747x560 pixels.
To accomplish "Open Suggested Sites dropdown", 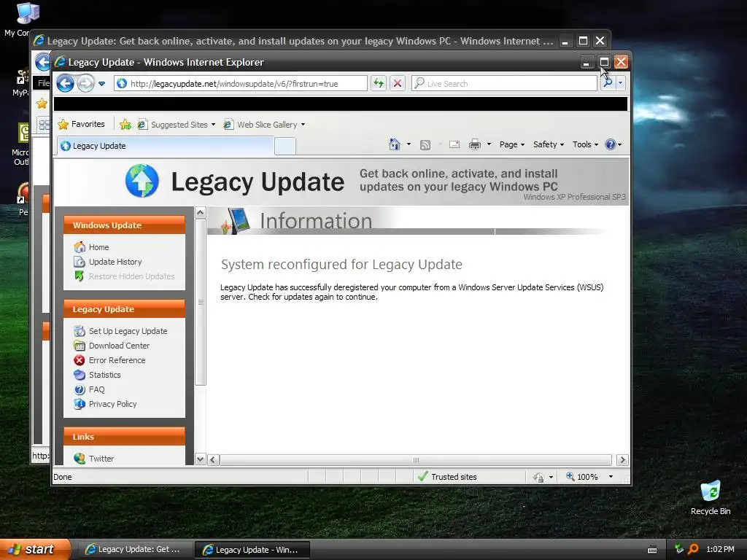I will click(x=177, y=124).
